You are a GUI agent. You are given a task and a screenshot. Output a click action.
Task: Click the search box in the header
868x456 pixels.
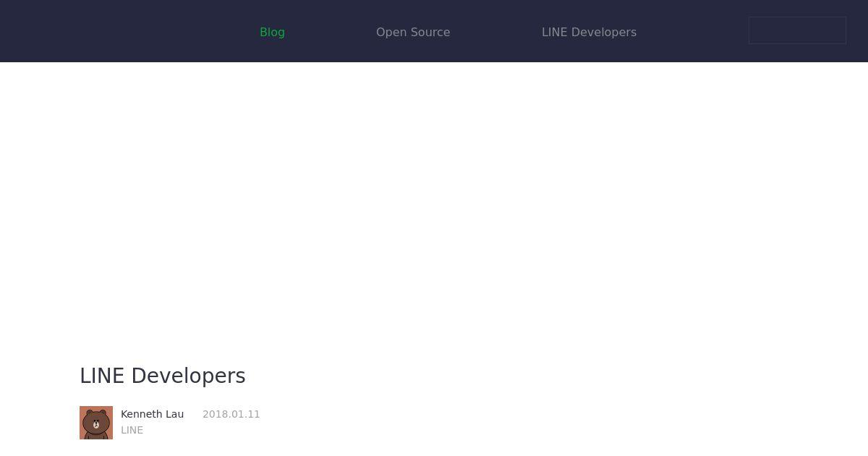[x=797, y=30]
